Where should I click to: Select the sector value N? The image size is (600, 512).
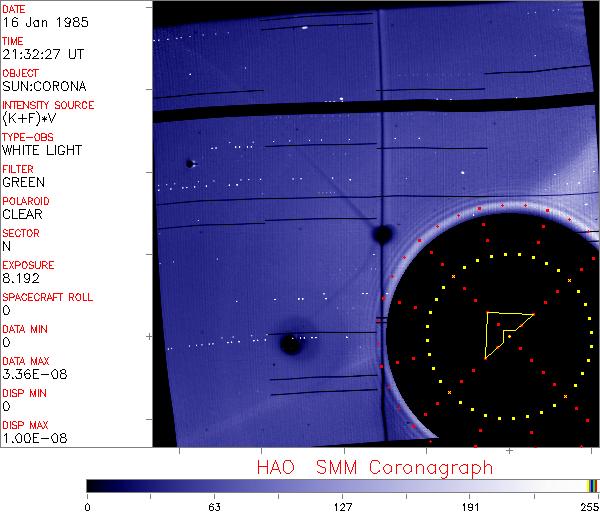tap(7, 246)
